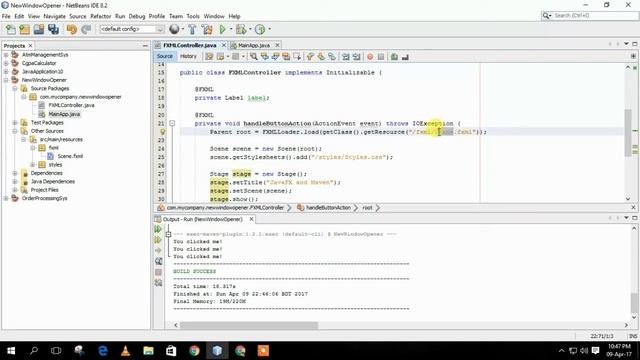This screenshot has width=640, height=360.
Task: Expand the Test Packages node
Action: click(x=15, y=122)
